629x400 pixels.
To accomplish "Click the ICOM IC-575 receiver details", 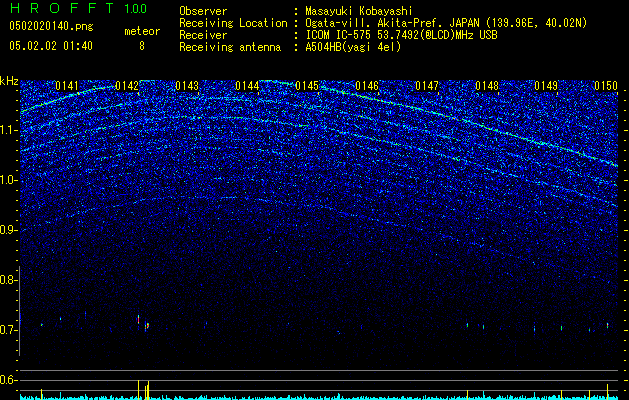I will [x=401, y=35].
